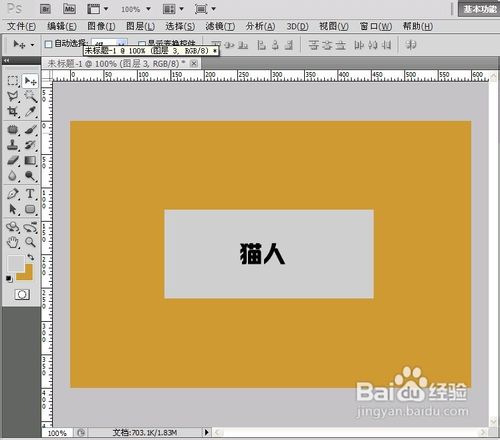Click the Auto-Align Layers icon

pyautogui.click(x=411, y=45)
